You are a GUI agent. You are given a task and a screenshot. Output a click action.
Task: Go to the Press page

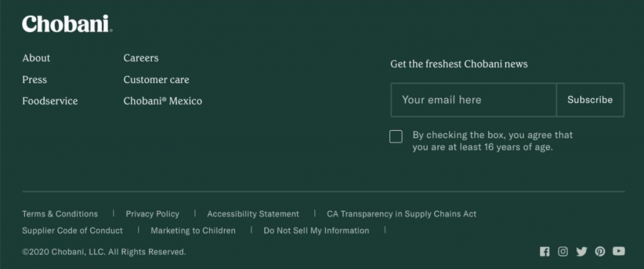[x=35, y=80]
